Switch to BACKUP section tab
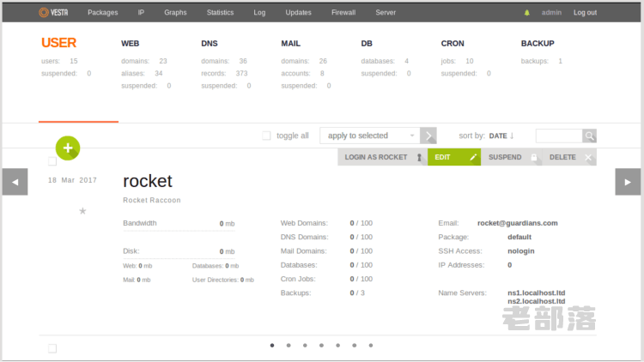644x362 pixels. click(x=538, y=43)
